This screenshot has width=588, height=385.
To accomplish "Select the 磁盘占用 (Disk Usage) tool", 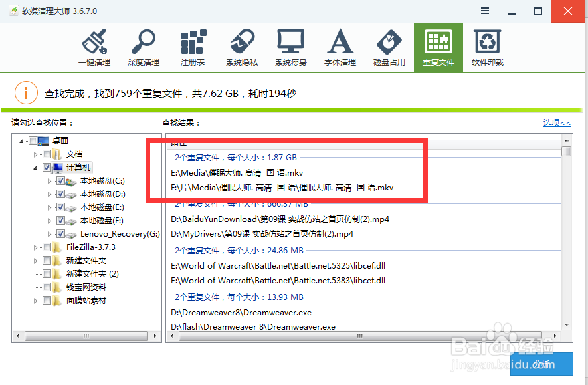I will pyautogui.click(x=389, y=47).
